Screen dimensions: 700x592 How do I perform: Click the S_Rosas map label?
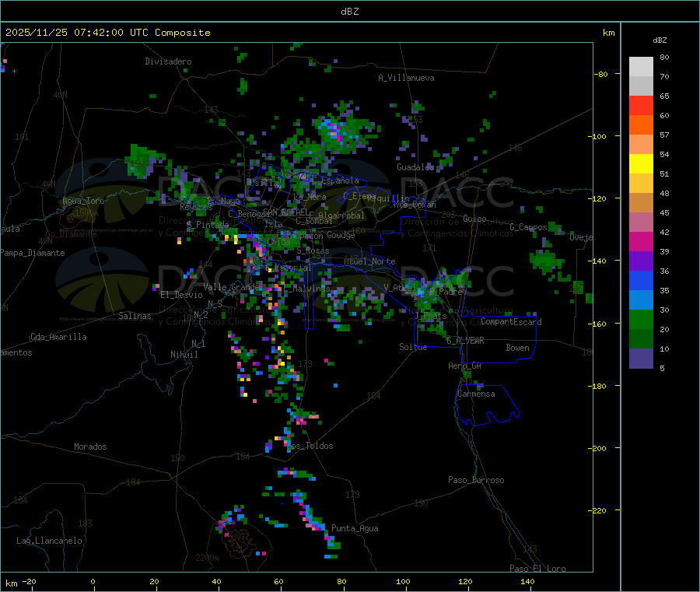click(x=313, y=251)
